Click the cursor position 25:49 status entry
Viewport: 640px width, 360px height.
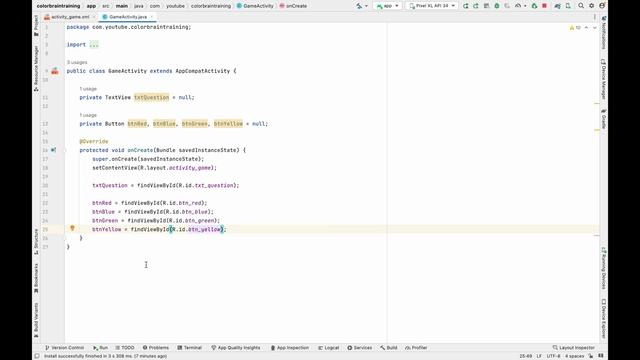526,356
